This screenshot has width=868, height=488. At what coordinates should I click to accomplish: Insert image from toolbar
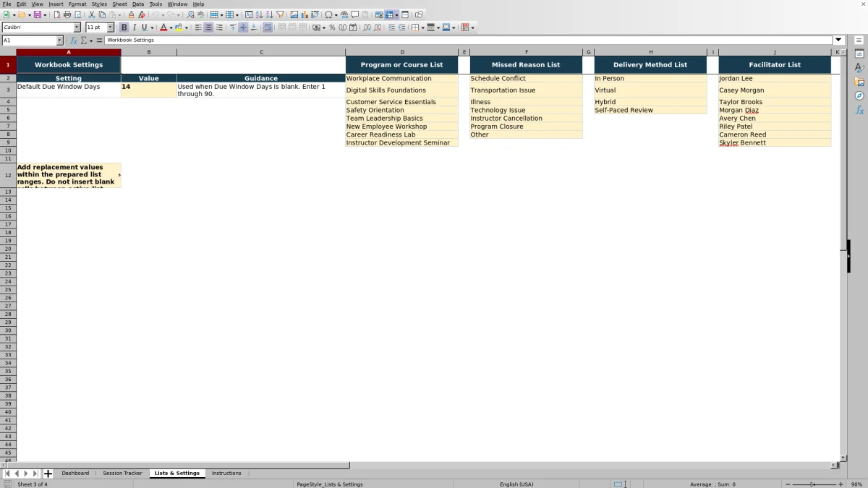(x=294, y=14)
